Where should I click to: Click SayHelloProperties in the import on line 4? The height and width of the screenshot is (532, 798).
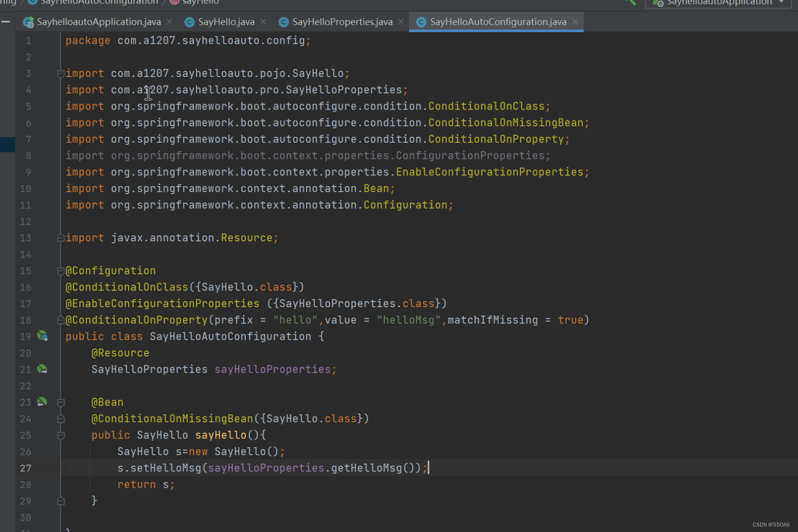(344, 90)
